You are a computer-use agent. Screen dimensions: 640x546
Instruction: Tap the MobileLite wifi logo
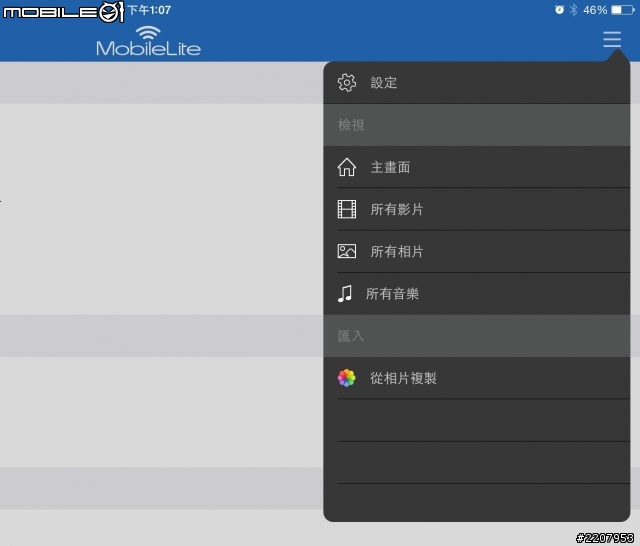coord(148,41)
